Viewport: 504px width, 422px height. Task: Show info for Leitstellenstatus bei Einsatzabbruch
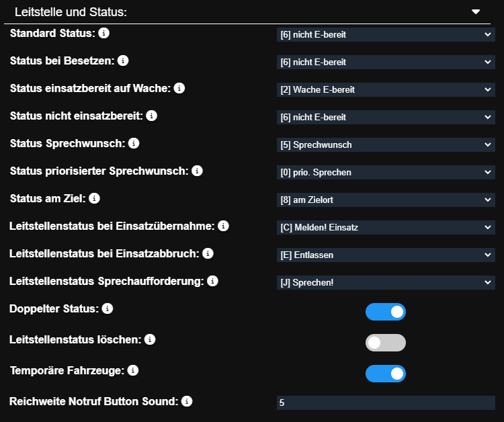point(208,253)
